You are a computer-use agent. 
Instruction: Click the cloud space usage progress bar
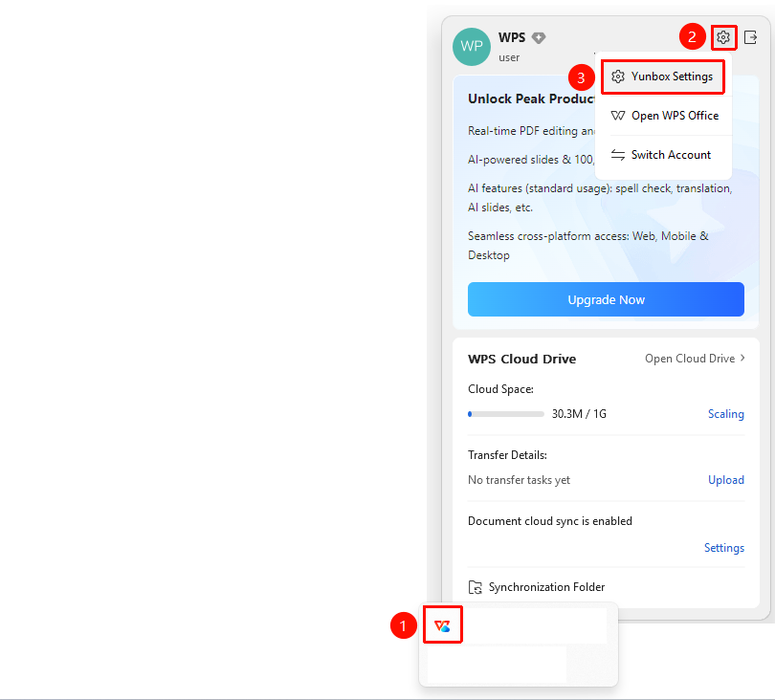506,414
